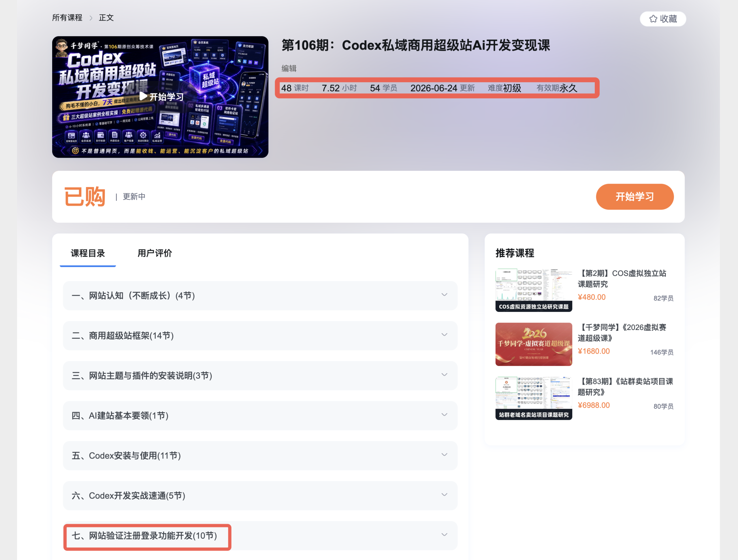Expand chapter 六、Codex开发实战速通 chevron

[444, 495]
